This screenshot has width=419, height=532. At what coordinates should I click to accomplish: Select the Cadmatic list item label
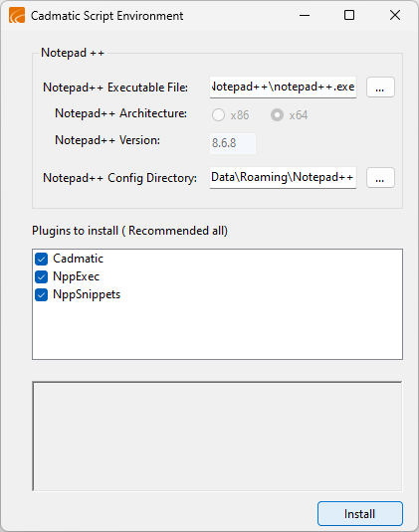pyautogui.click(x=78, y=259)
